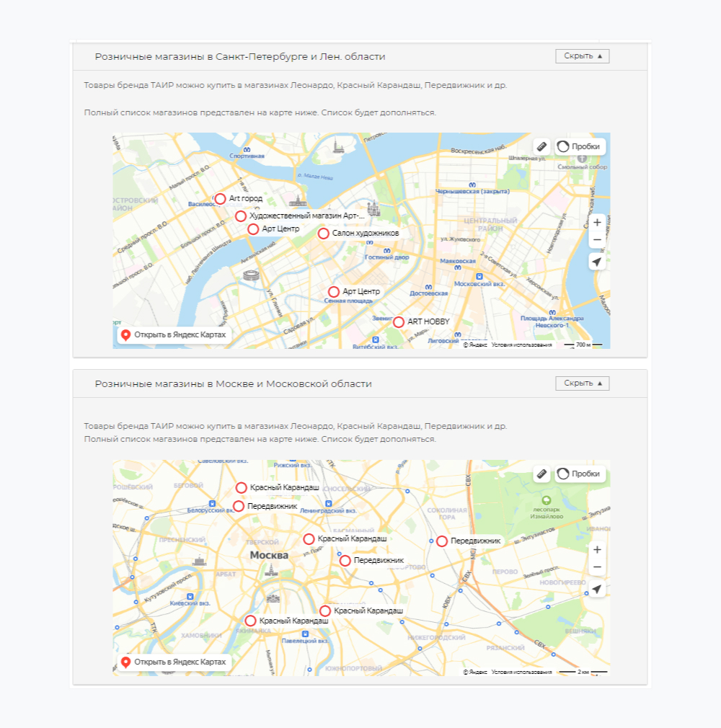Click the ruler tool on Saint Petersburg map
Viewport: 721px width, 728px height.
tap(542, 146)
